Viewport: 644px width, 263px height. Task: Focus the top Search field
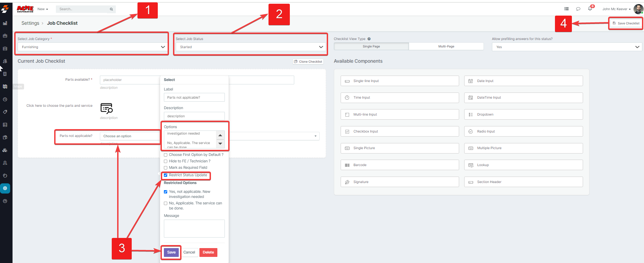[82, 9]
